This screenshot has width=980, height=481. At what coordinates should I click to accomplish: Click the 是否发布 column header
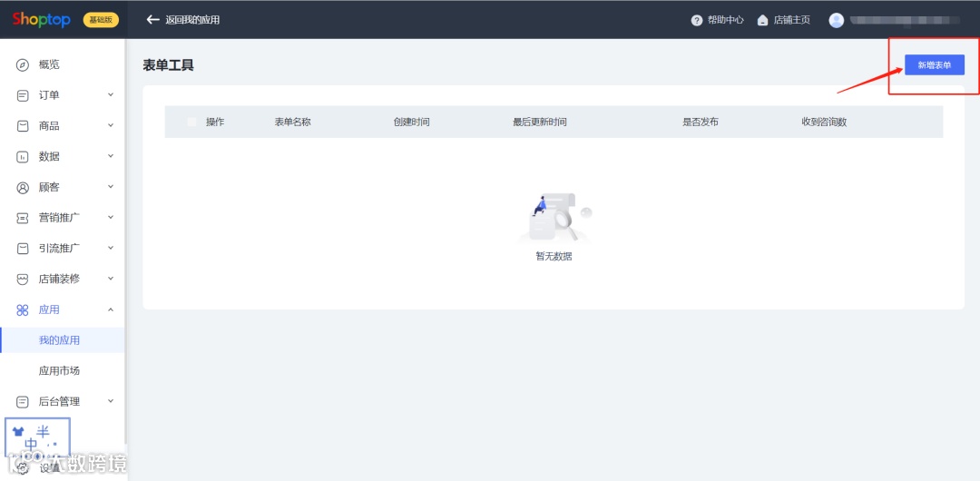(x=701, y=122)
